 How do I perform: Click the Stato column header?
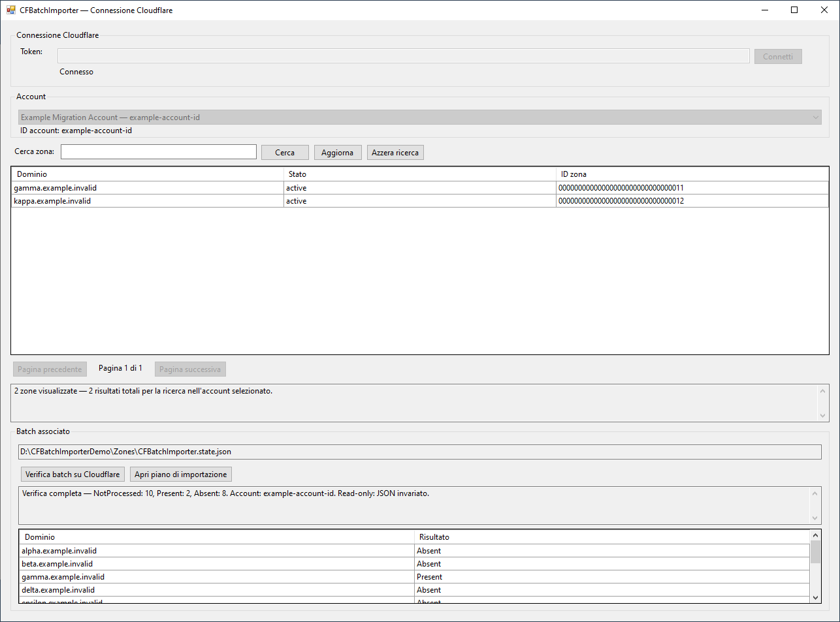(419, 174)
